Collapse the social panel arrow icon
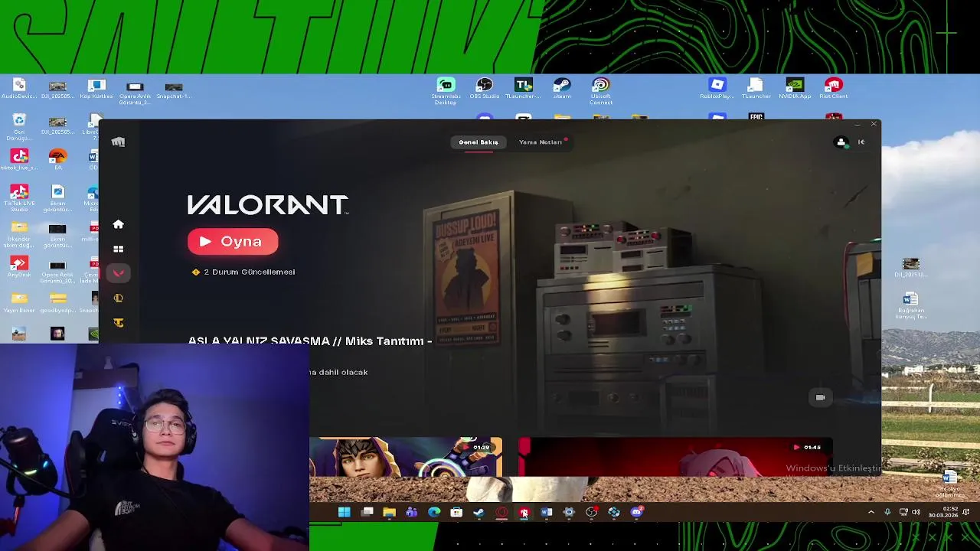980x551 pixels. 861,142
